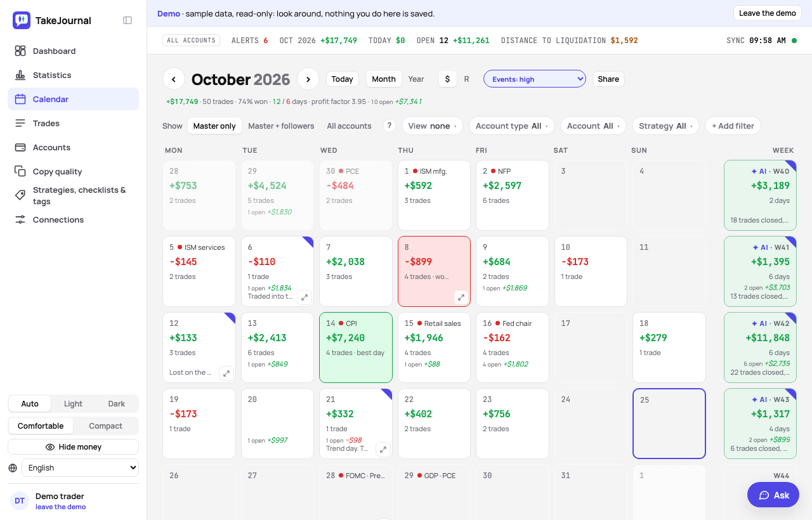Screen dimensions: 812x520
Task: Click the Dashboard grid icon
Action: [20, 51]
